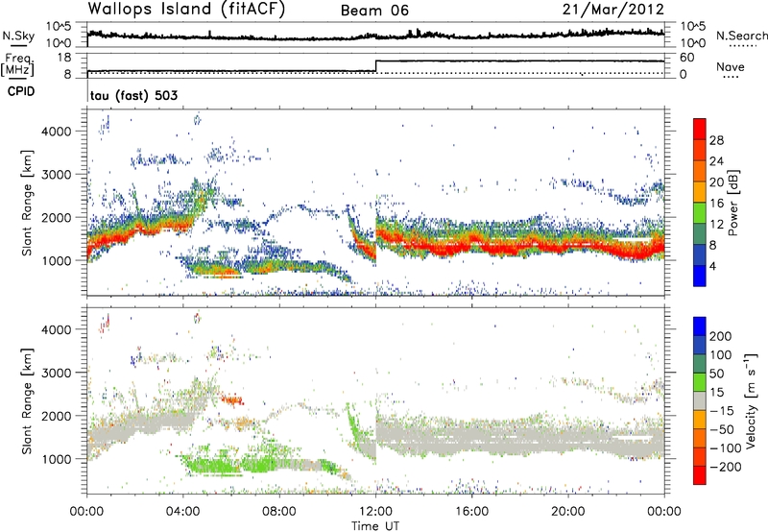Click power panel 'Slant Range [km]' axis label
768x532 pixels.
(27, 203)
